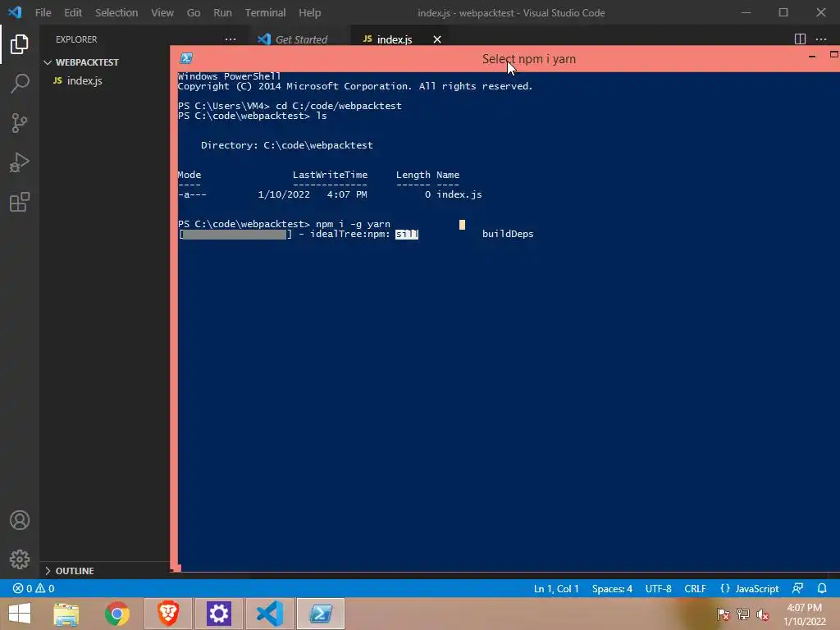Open the Search view in activity bar
This screenshot has height=630, width=840.
(20, 84)
